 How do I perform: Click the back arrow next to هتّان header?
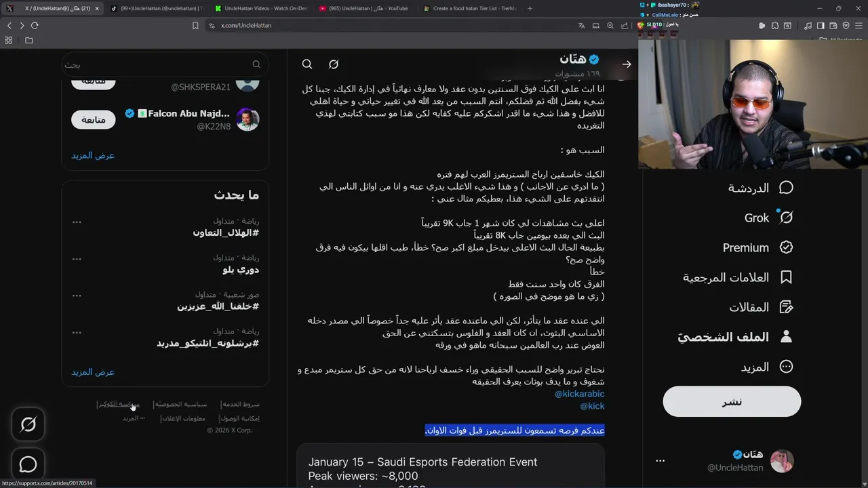click(x=627, y=64)
